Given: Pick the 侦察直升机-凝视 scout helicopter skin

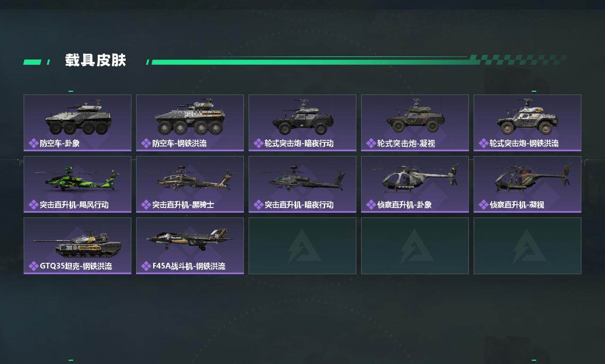Looking at the screenshot, I should pyautogui.click(x=527, y=184).
